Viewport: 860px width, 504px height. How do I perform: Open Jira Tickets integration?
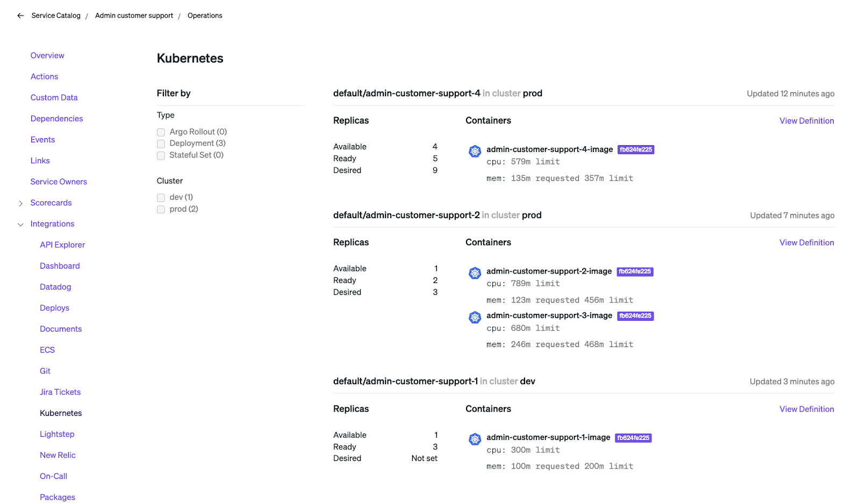tap(60, 392)
